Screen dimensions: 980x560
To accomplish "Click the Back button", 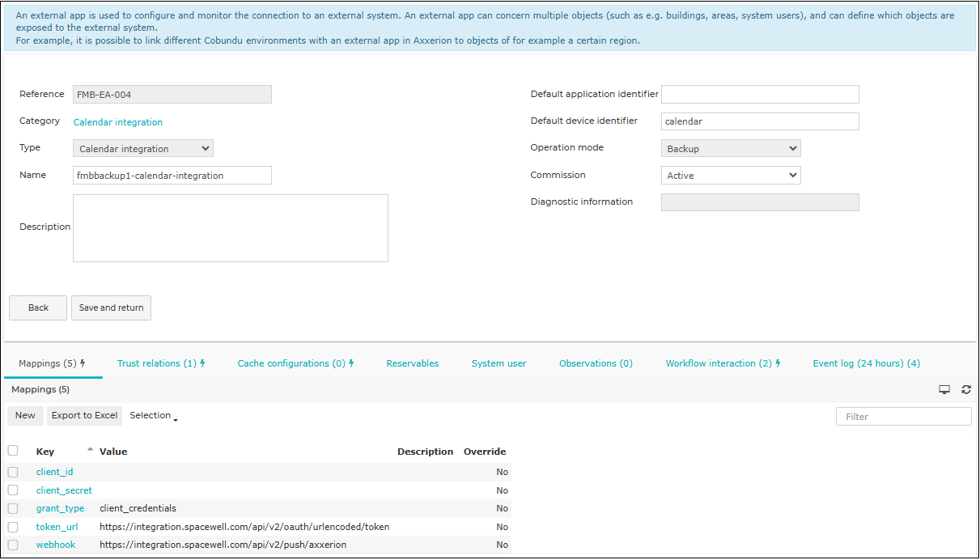I will coord(38,308).
